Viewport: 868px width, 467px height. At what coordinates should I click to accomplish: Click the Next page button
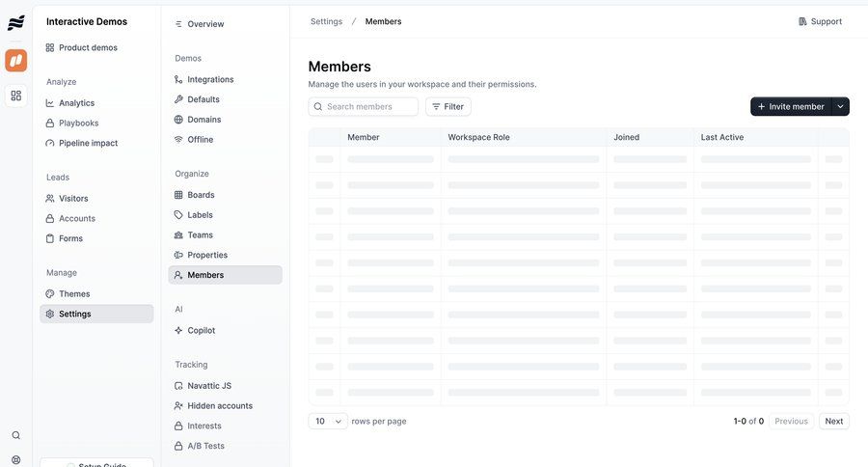pyautogui.click(x=833, y=421)
